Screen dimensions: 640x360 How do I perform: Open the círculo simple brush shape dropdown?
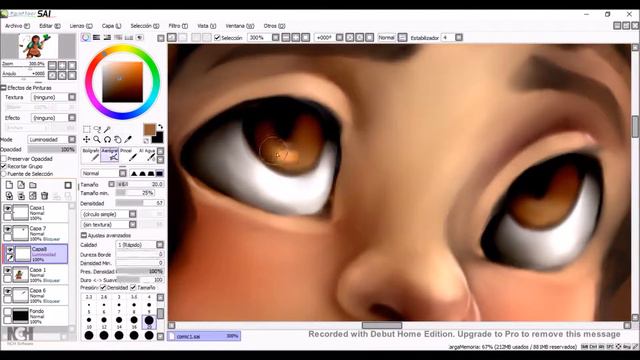109,214
